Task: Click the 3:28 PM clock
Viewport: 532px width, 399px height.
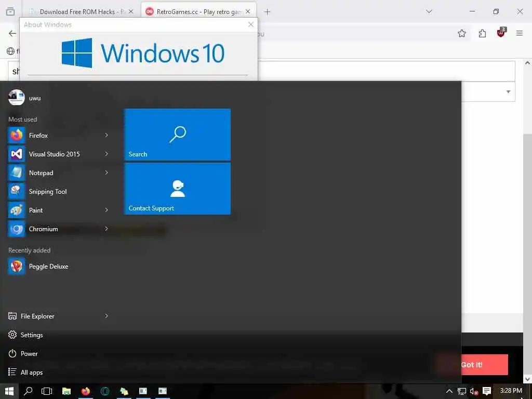Action: tap(511, 391)
